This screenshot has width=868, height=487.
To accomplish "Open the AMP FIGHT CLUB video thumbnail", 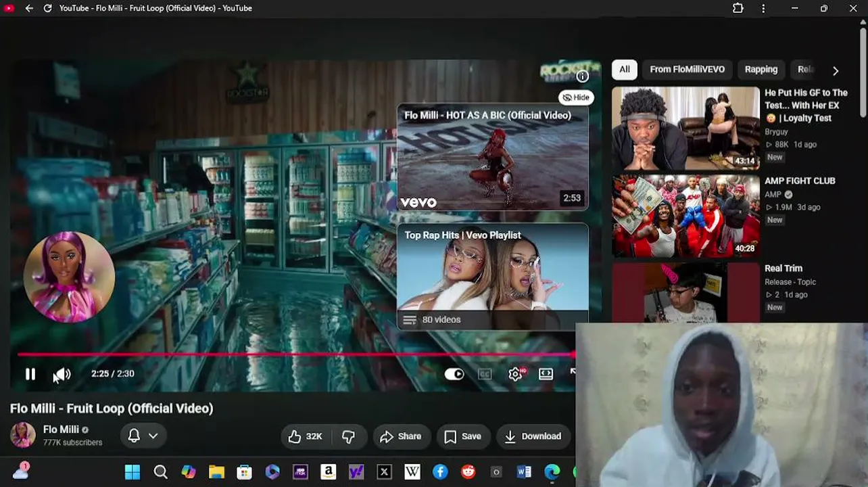I will (x=685, y=216).
